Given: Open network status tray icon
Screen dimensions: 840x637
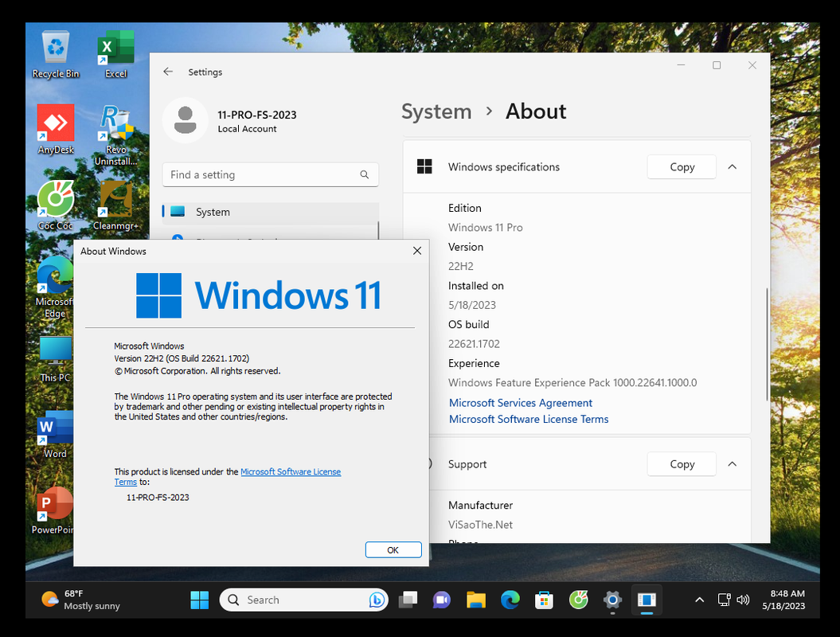Looking at the screenshot, I should point(725,600).
